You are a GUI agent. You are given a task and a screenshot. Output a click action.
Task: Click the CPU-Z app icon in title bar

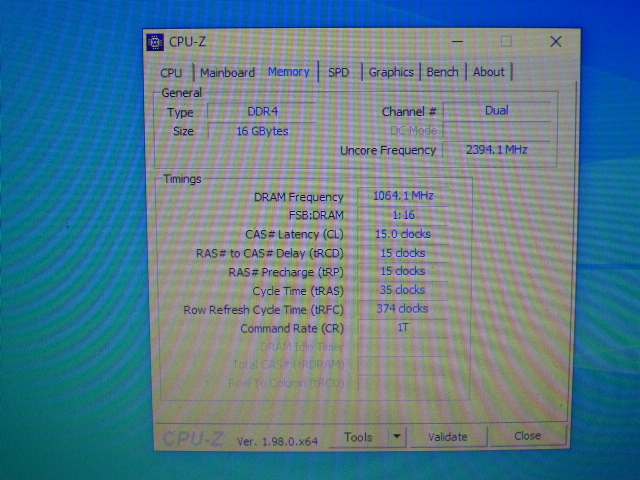click(155, 42)
